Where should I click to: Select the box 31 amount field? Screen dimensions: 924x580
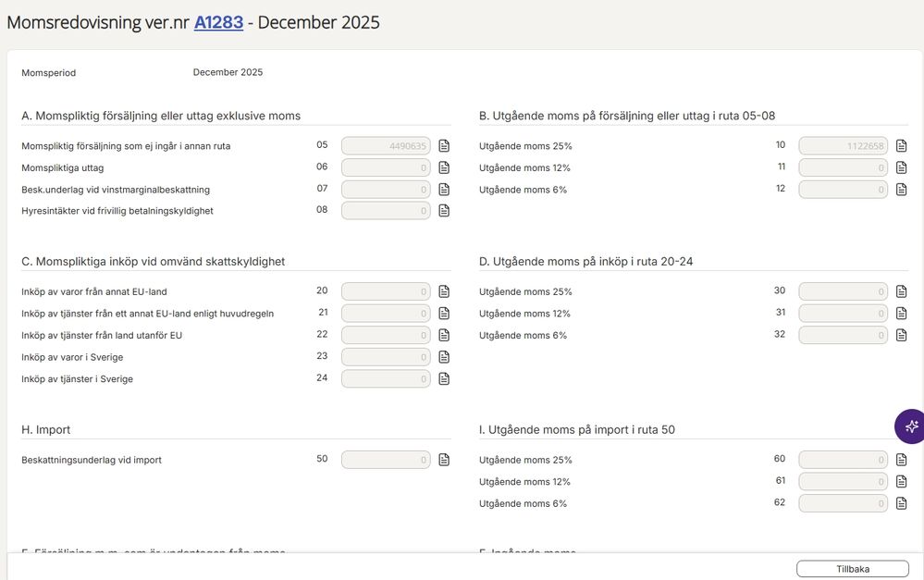[844, 313]
